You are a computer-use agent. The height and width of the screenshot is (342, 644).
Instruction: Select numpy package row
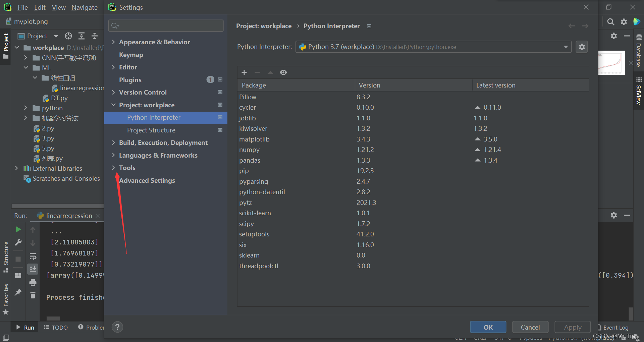pos(413,150)
